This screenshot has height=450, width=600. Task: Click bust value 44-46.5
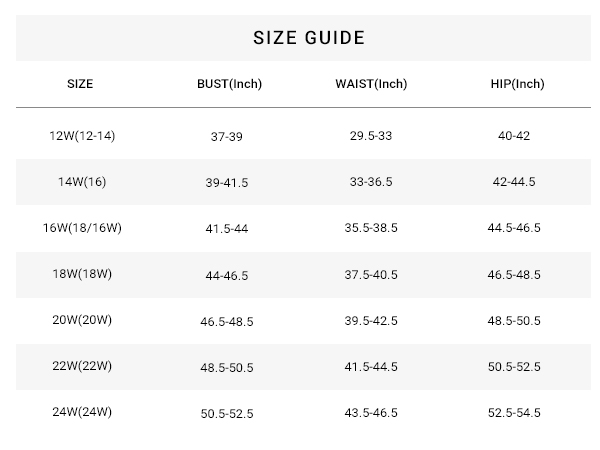point(227,276)
